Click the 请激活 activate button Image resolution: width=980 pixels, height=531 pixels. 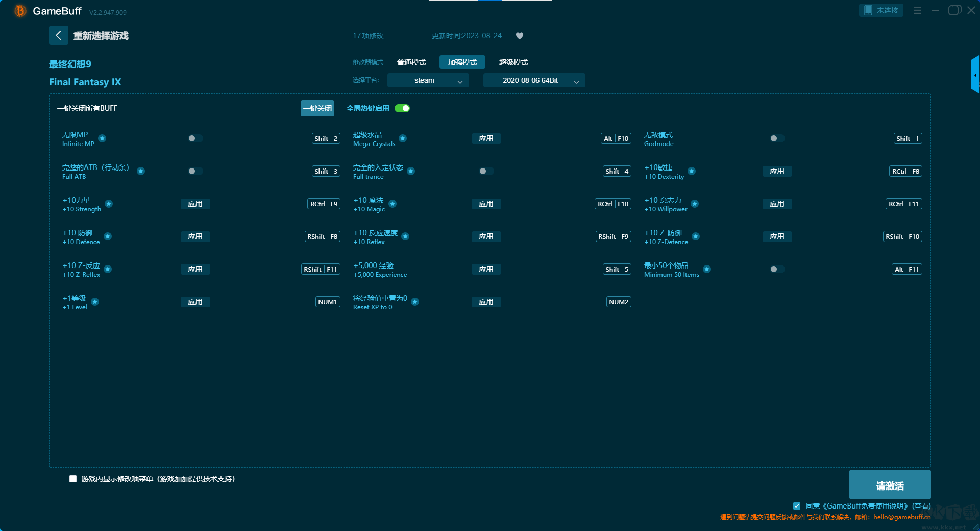890,485
